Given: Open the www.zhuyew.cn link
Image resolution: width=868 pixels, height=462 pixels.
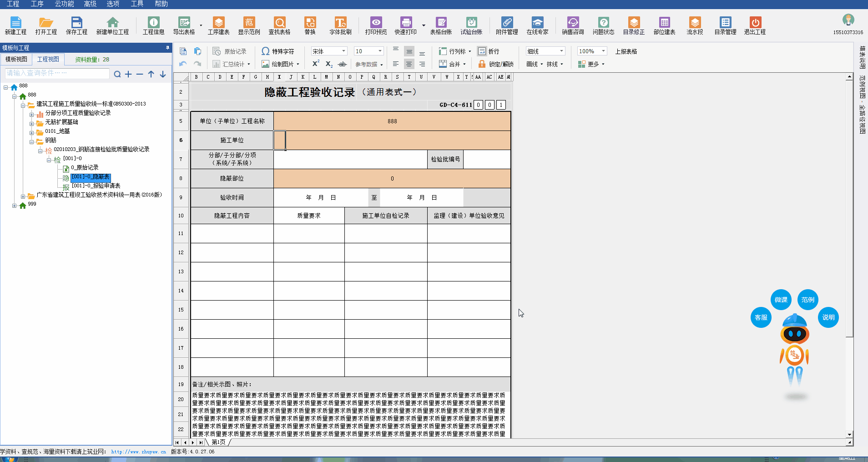Looking at the screenshot, I should tap(138, 452).
